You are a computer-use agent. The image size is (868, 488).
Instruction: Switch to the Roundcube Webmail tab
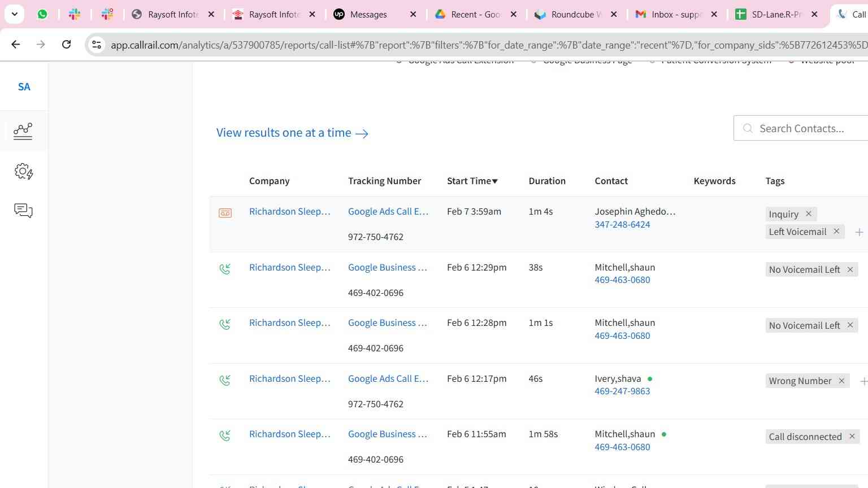(x=576, y=14)
